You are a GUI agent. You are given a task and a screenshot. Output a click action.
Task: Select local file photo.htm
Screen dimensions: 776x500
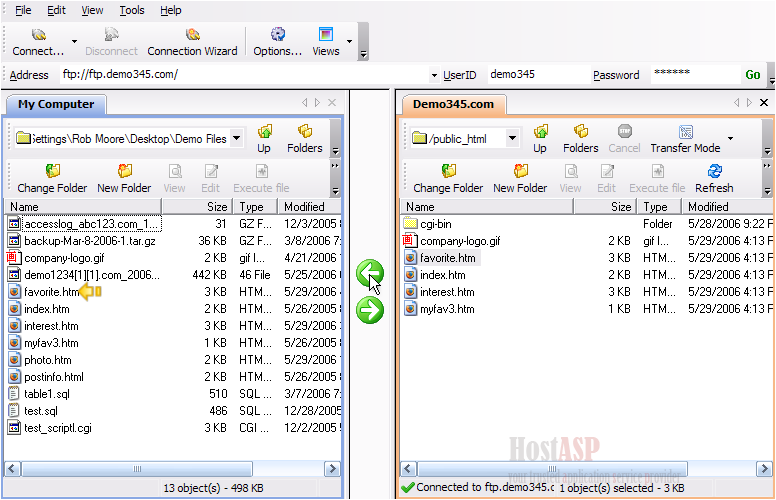coord(48,360)
